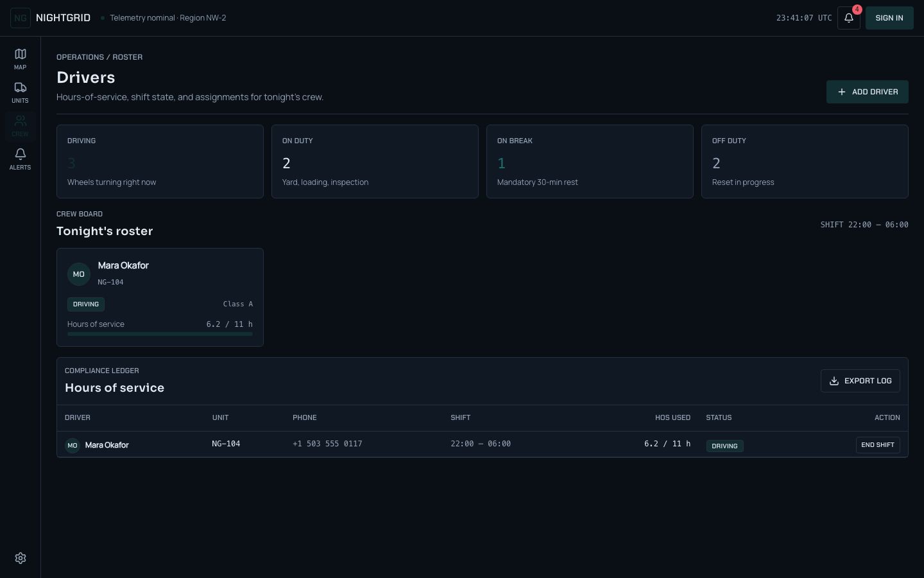End shift for Mara Okafor
Screen dimensions: 924x578
[x=878, y=445]
